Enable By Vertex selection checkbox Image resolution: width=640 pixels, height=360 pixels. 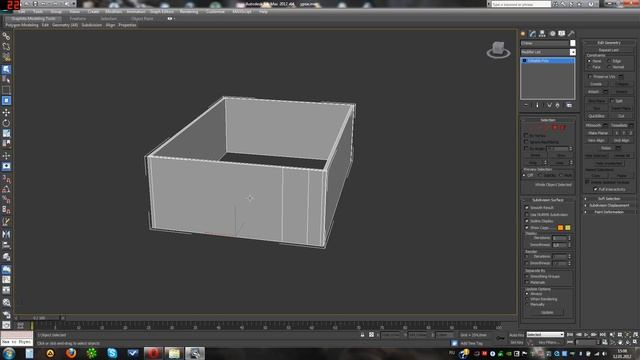pos(527,135)
